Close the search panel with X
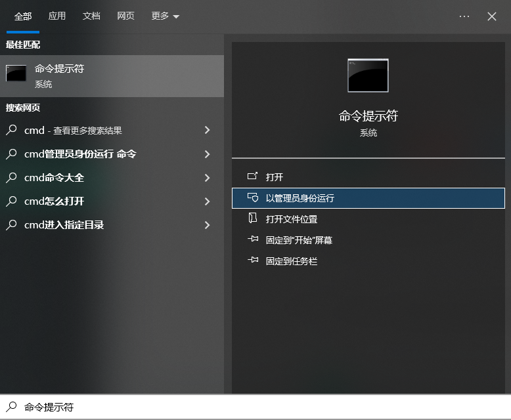511x420 pixels. pos(492,16)
